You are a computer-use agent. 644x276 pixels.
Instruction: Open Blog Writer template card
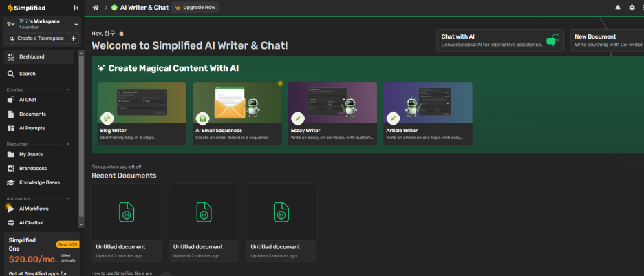(x=142, y=114)
